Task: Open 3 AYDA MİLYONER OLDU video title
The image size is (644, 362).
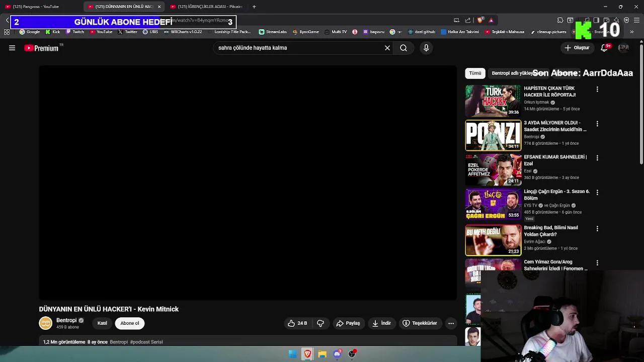Action: click(555, 126)
